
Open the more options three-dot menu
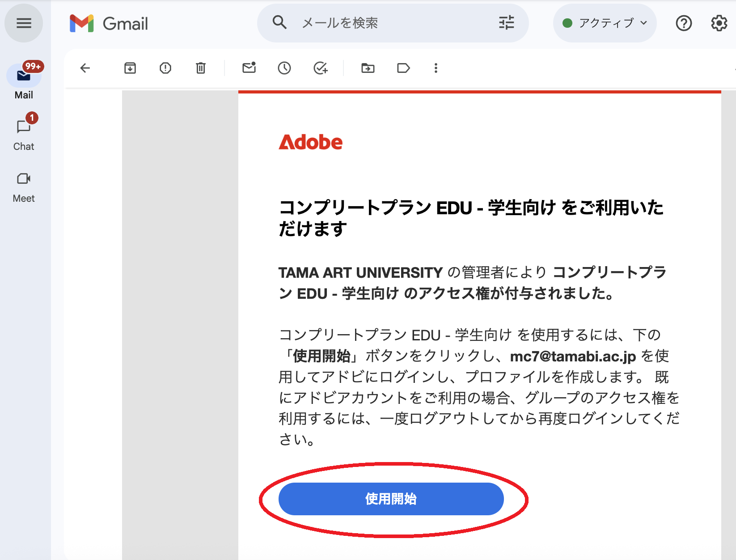tap(436, 68)
